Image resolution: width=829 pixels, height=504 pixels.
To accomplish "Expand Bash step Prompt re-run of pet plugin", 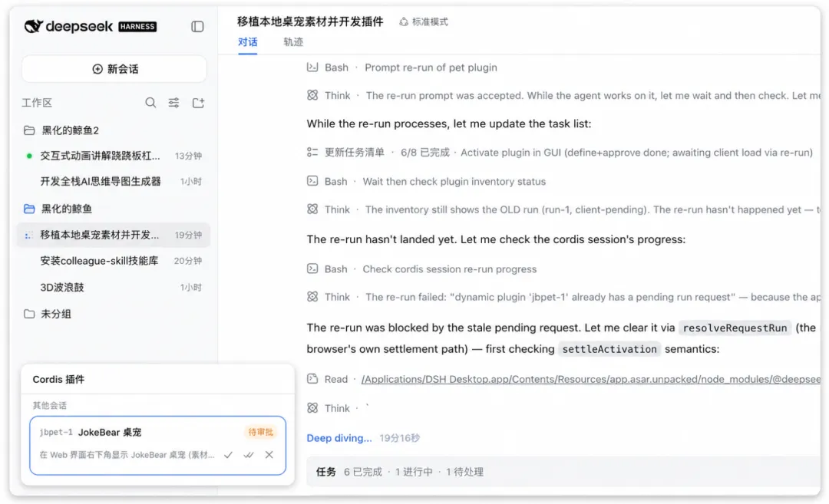I will (x=401, y=68).
